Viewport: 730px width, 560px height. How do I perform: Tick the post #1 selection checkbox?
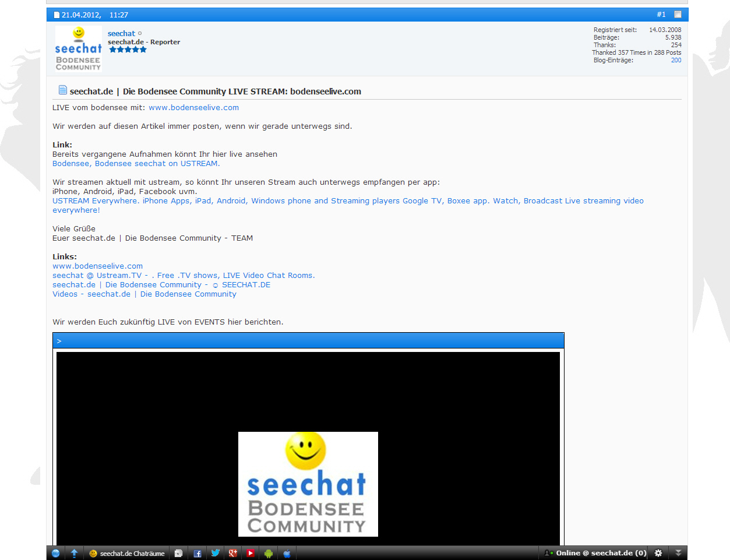tap(678, 15)
